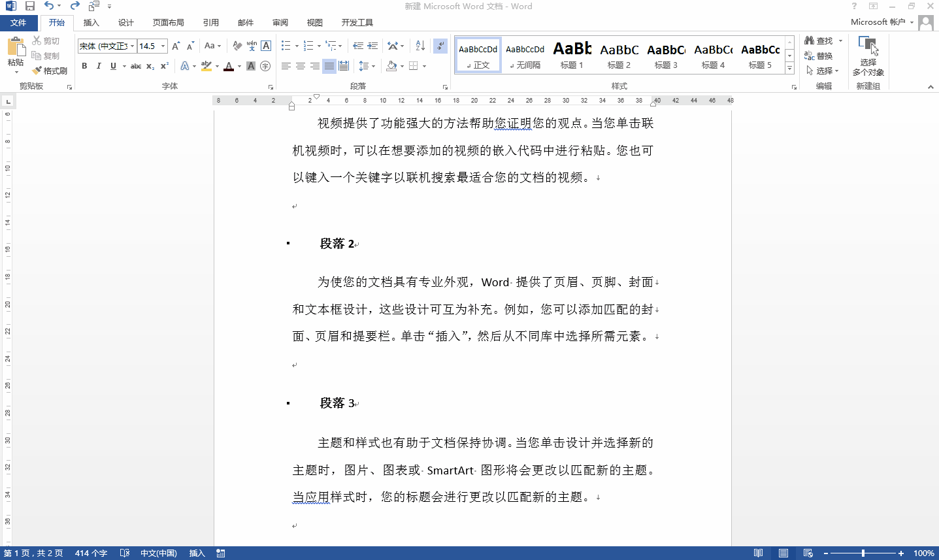Apply the 标题 1 heading style
The image size is (939, 560).
click(572, 55)
